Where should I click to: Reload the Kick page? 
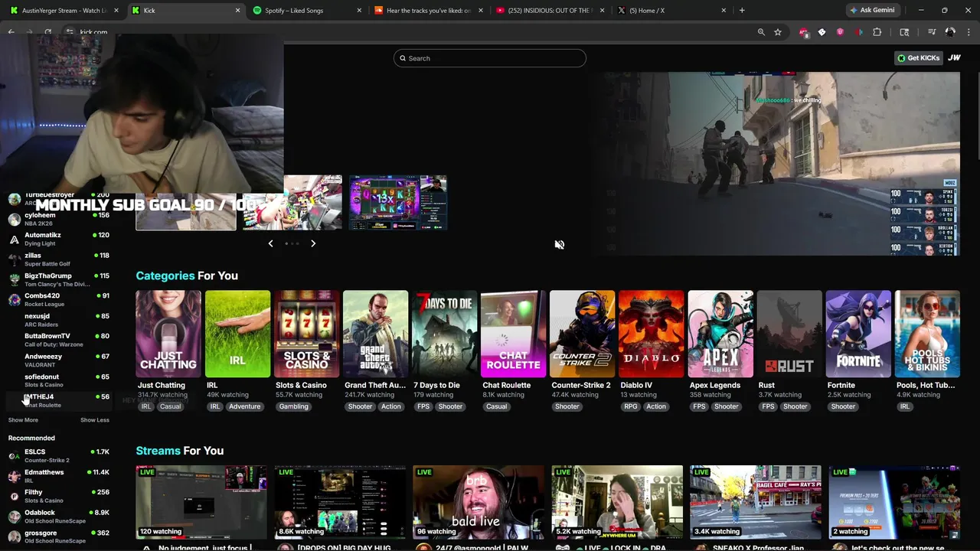coord(47,32)
